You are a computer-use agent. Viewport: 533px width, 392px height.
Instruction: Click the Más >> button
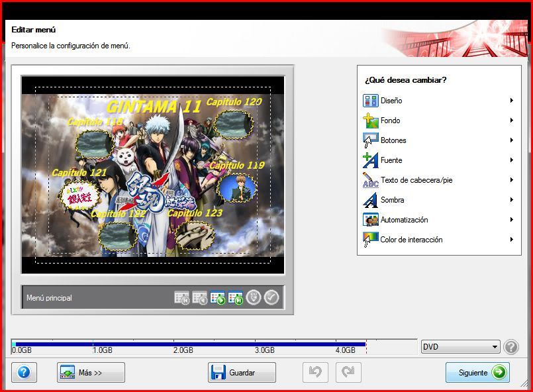coord(91,373)
